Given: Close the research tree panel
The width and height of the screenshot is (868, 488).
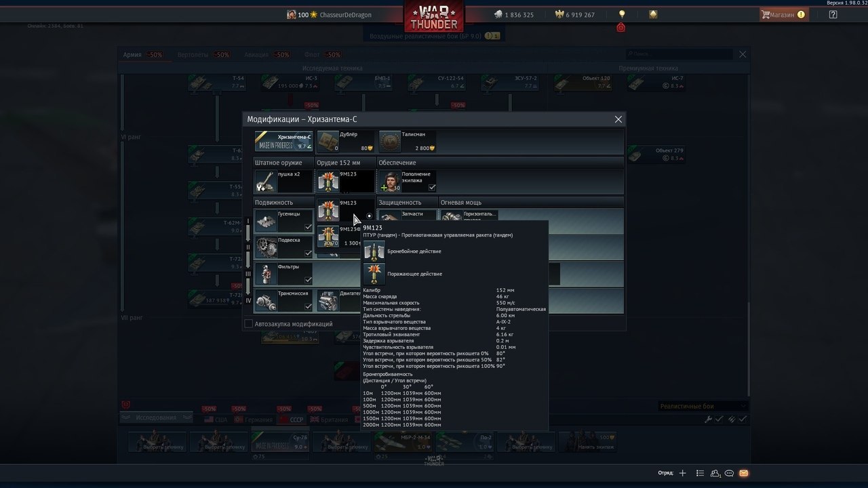Looking at the screenshot, I should point(743,54).
